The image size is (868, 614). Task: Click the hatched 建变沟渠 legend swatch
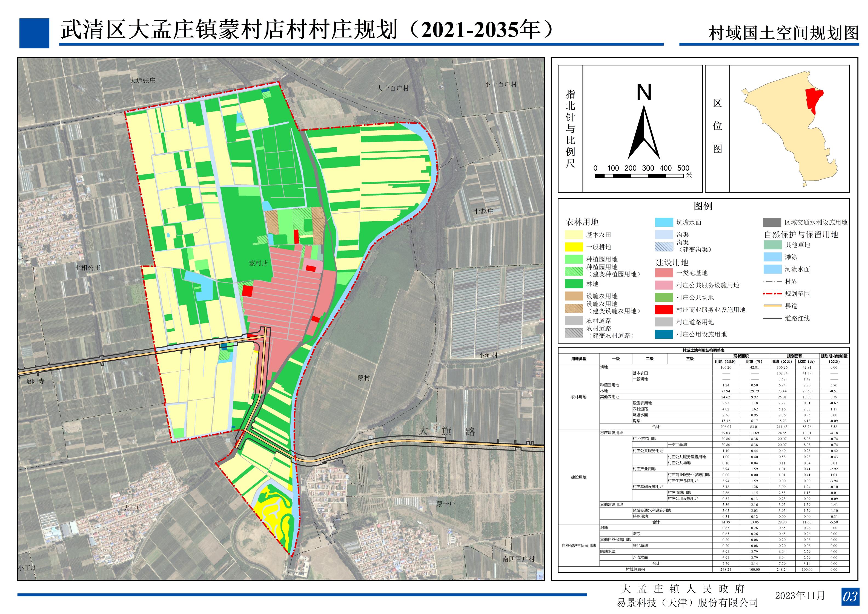click(664, 247)
